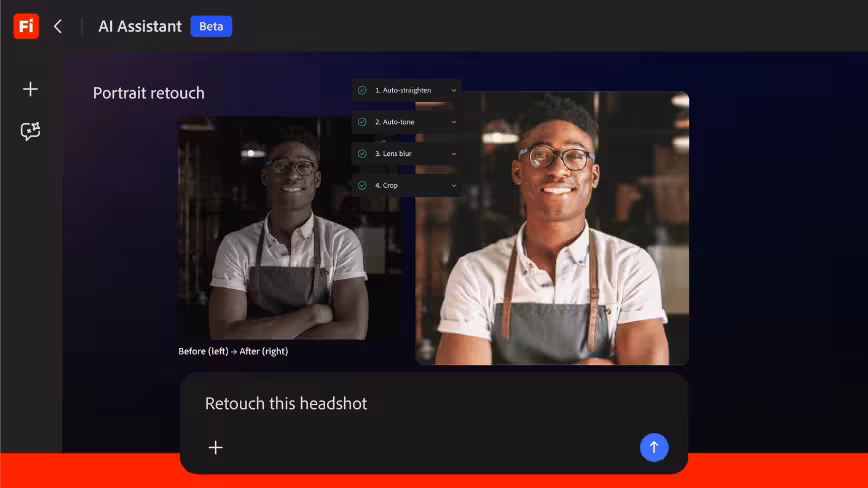
Task: Click the 'AI Assistant' title text
Action: 140,26
